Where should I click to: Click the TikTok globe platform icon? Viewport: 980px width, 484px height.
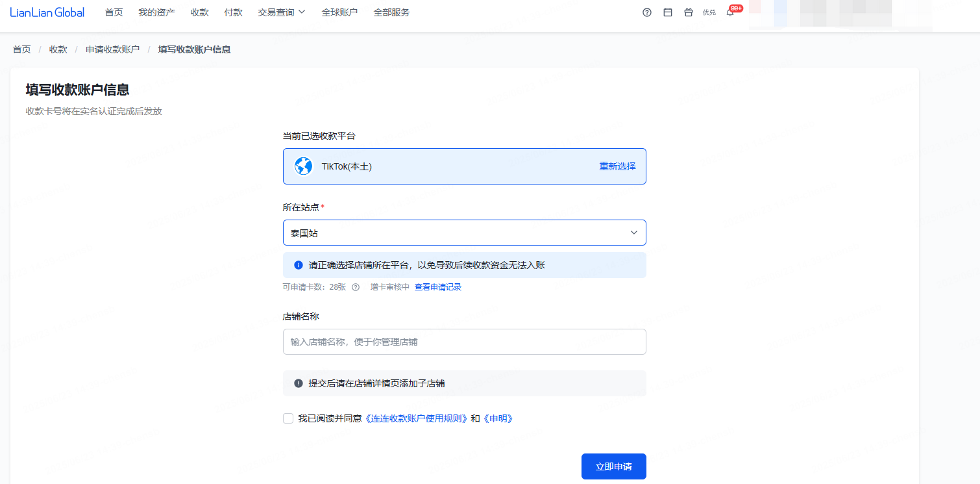click(303, 166)
